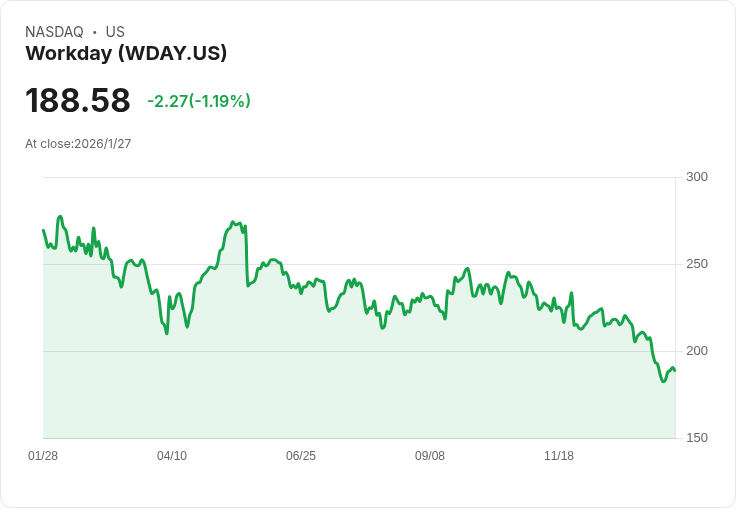The height and width of the screenshot is (508, 736).
Task: Click the At close:2026/1/27 timestamp
Action: (x=78, y=144)
